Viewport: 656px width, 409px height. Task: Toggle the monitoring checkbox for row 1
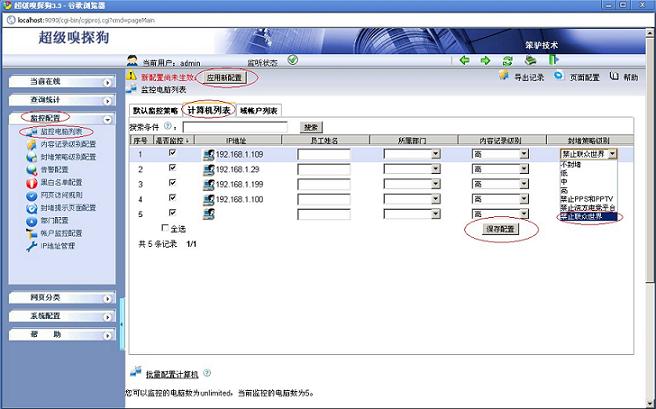click(172, 154)
